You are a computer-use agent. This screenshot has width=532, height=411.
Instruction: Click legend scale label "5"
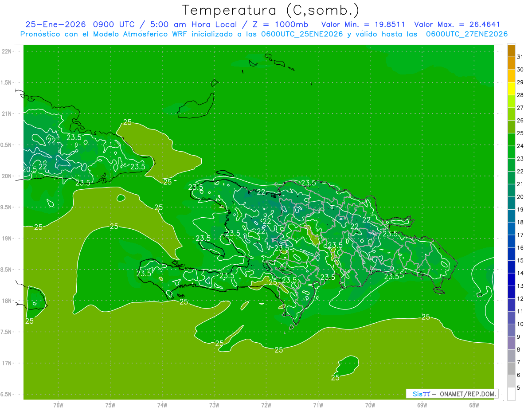pyautogui.click(x=519, y=388)
